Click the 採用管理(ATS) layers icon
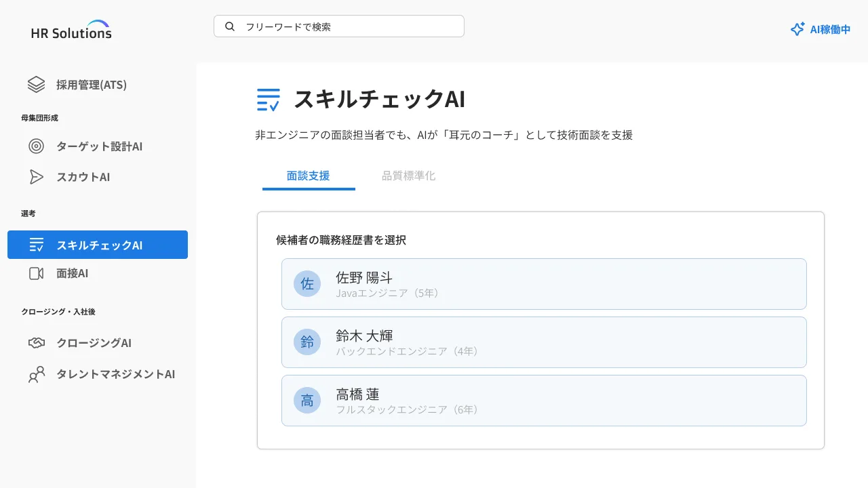 pos(36,85)
